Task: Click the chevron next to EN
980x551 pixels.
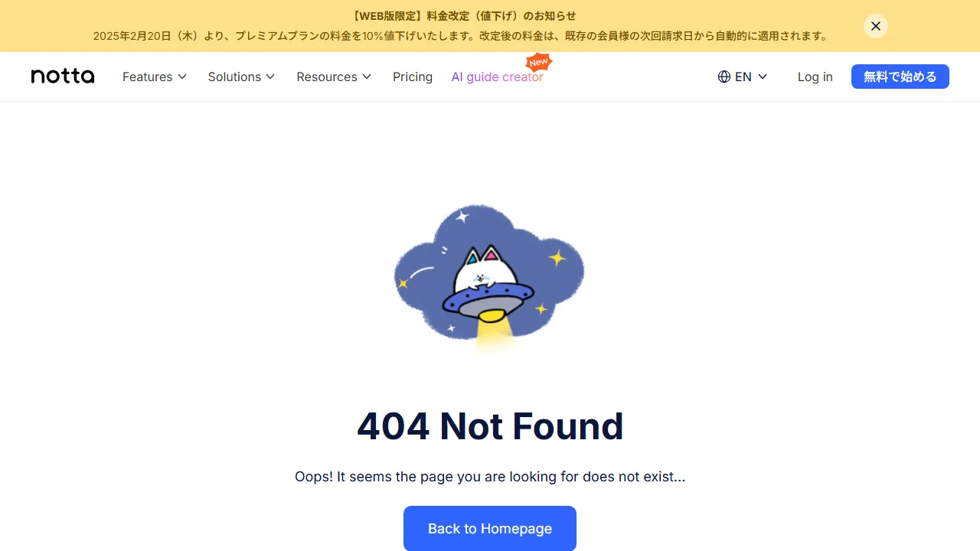Action: pyautogui.click(x=763, y=77)
